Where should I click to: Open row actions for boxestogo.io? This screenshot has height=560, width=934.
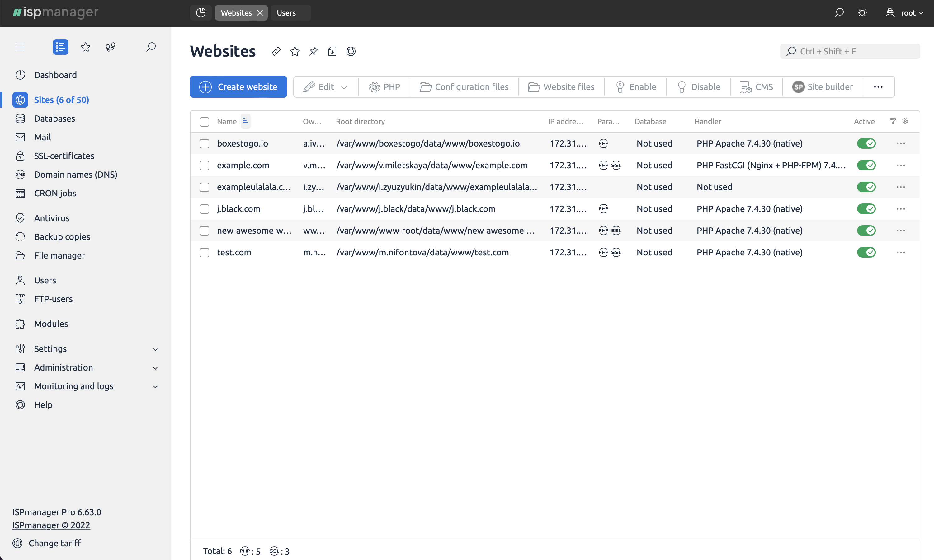click(901, 143)
